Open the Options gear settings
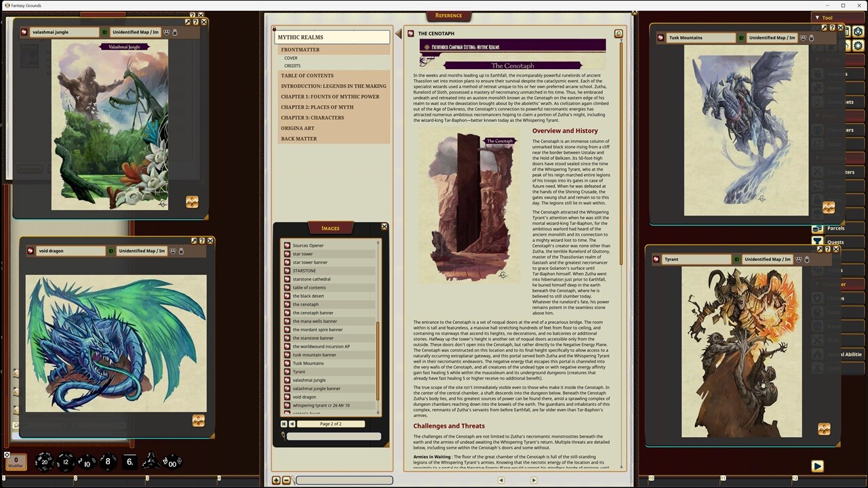Screen dimensions: 868x488 tap(858, 45)
